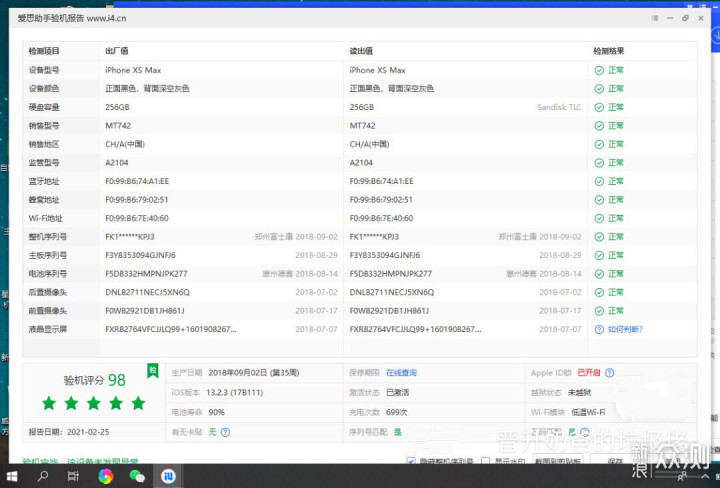Click the 读出值 FK1******KPJ3 serial number
The image size is (720, 488).
point(374,237)
